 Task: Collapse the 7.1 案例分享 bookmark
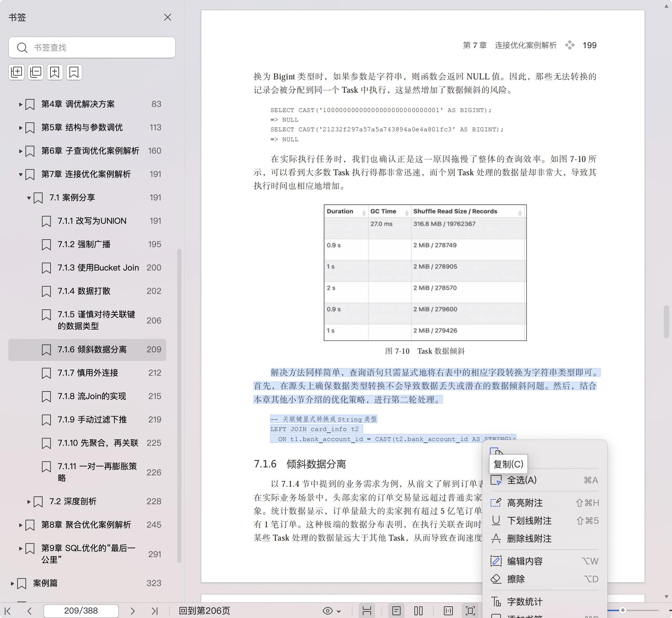[29, 198]
